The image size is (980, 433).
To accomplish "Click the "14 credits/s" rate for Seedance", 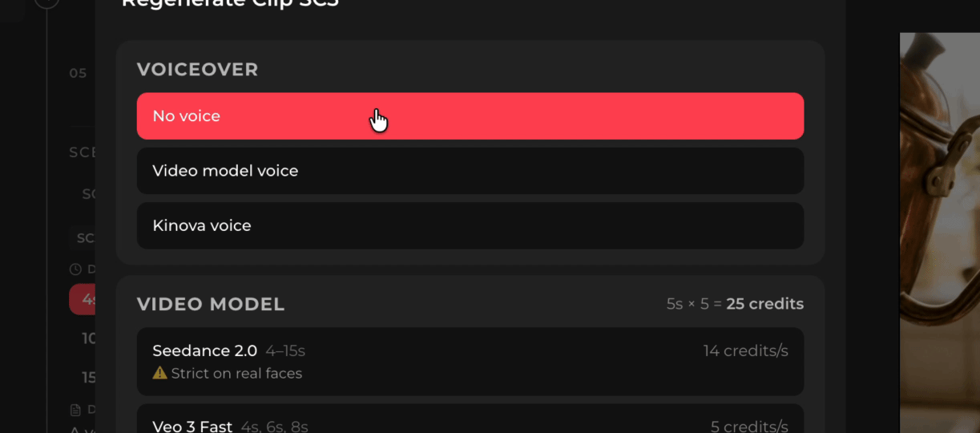I will [x=745, y=351].
